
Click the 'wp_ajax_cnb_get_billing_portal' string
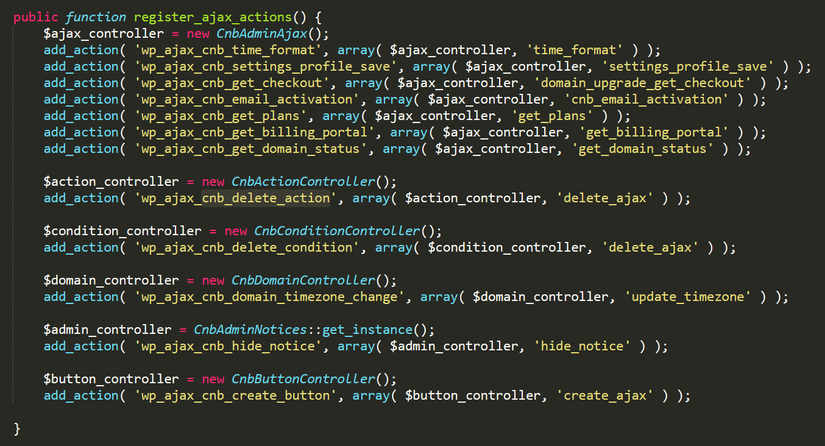click(x=255, y=132)
